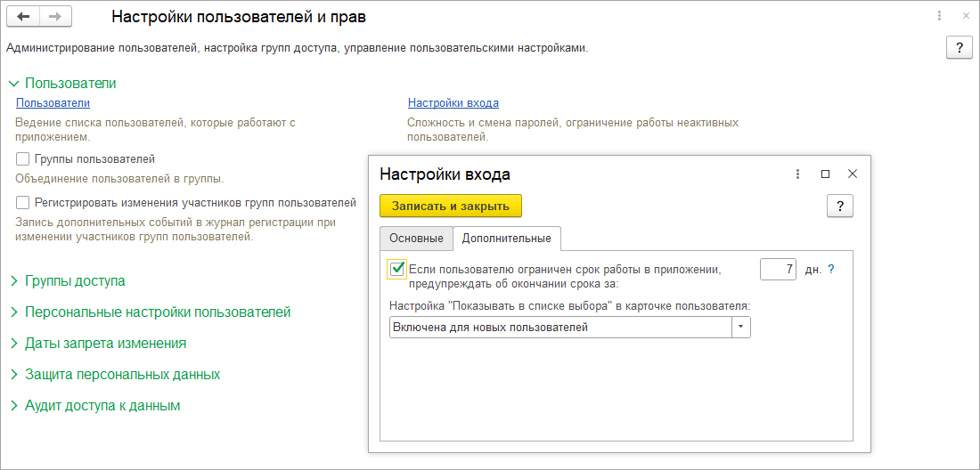Open the main window's three-dot menu
The height and width of the screenshot is (470, 980).
[940, 17]
